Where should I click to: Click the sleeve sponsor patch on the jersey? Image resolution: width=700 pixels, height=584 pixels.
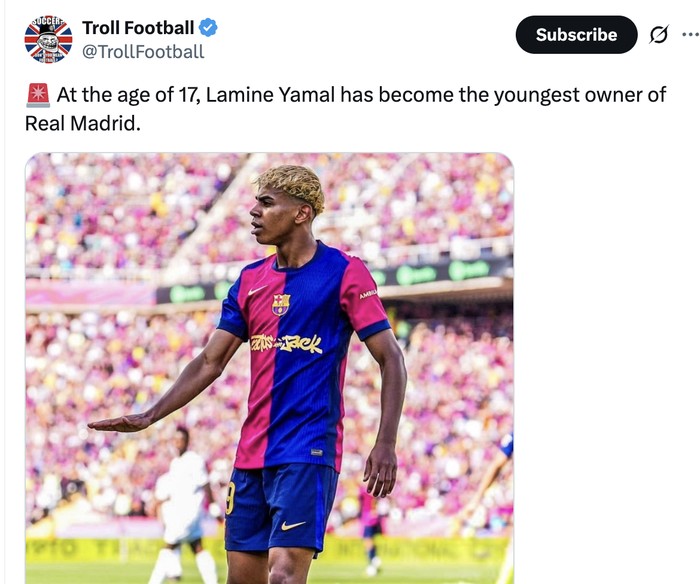pos(368,294)
